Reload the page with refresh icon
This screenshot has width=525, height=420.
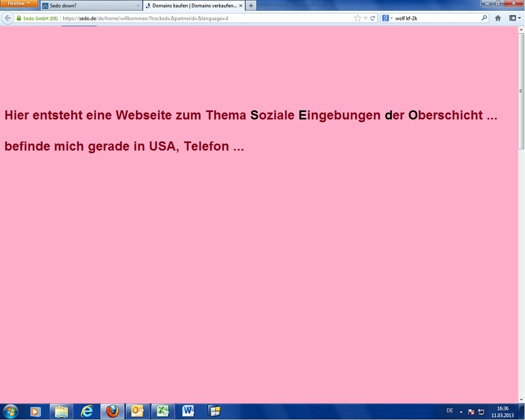coord(373,18)
